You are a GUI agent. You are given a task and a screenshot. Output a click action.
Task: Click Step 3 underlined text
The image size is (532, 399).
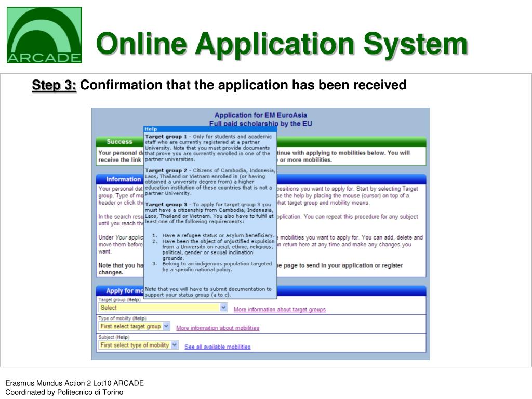(54, 85)
